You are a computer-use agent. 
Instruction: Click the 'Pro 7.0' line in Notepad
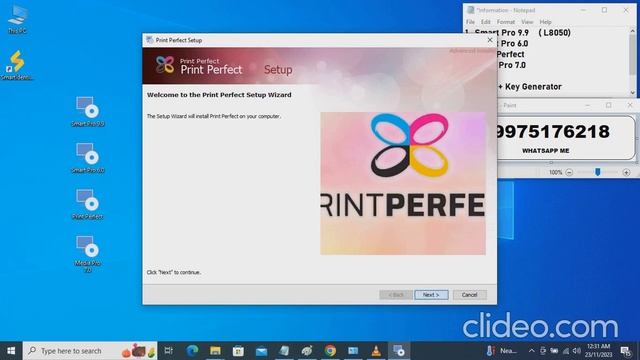click(512, 65)
